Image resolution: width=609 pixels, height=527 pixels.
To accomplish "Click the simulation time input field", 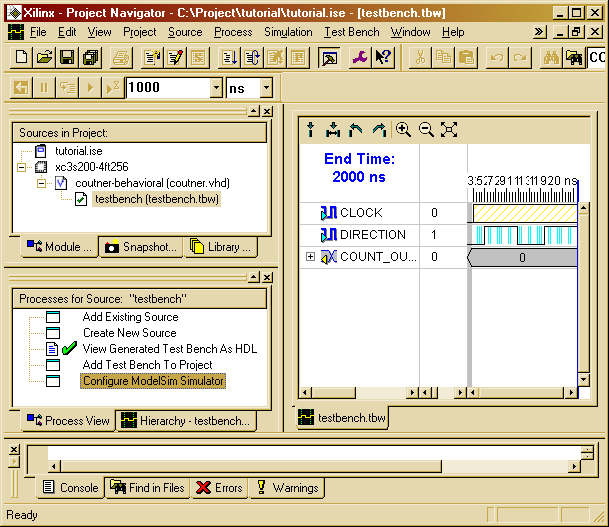I will pos(169,88).
